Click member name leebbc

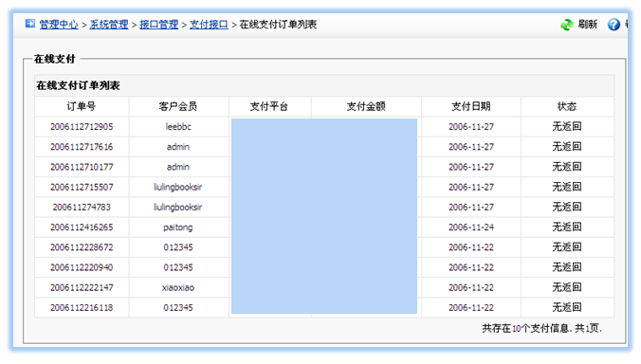pyautogui.click(x=178, y=127)
